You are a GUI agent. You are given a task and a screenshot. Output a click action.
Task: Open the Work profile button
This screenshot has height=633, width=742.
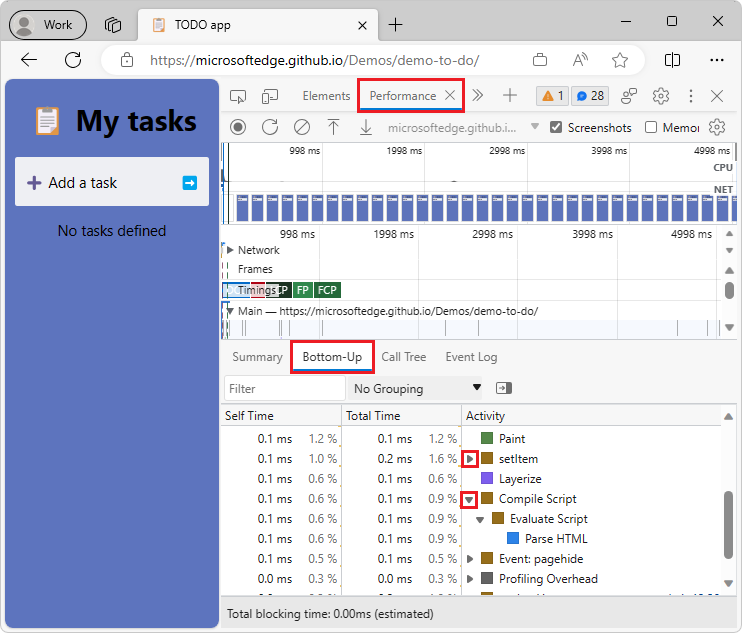pyautogui.click(x=48, y=25)
